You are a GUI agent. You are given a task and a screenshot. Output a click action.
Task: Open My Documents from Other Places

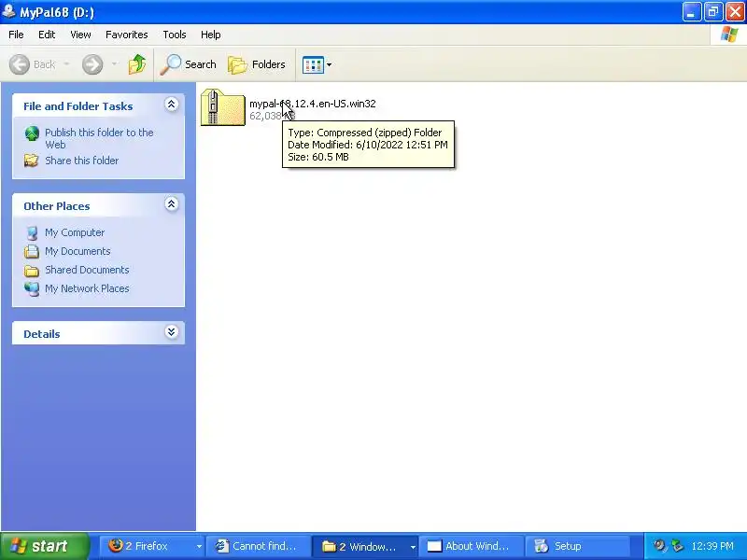point(78,251)
